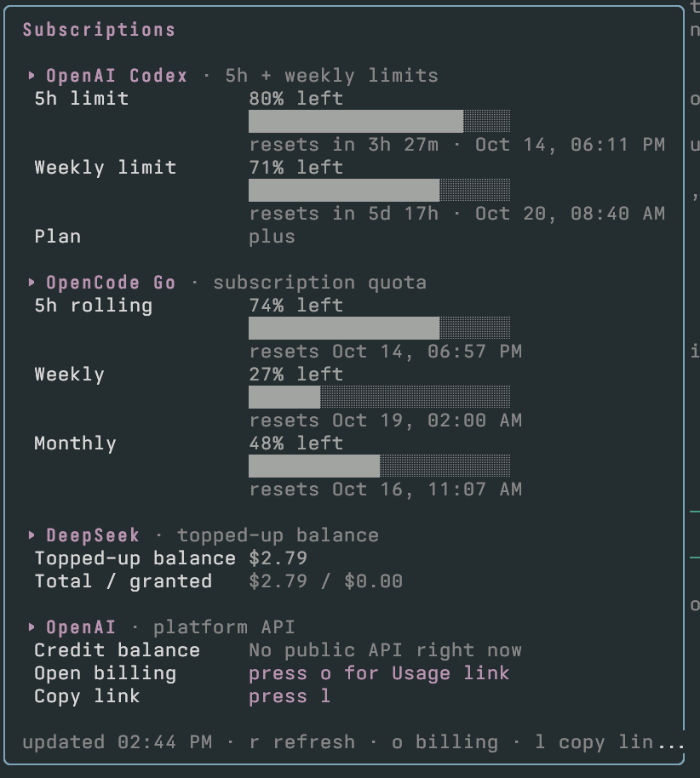
Task: Click the 'Total / granted' row label
Action: (x=123, y=581)
